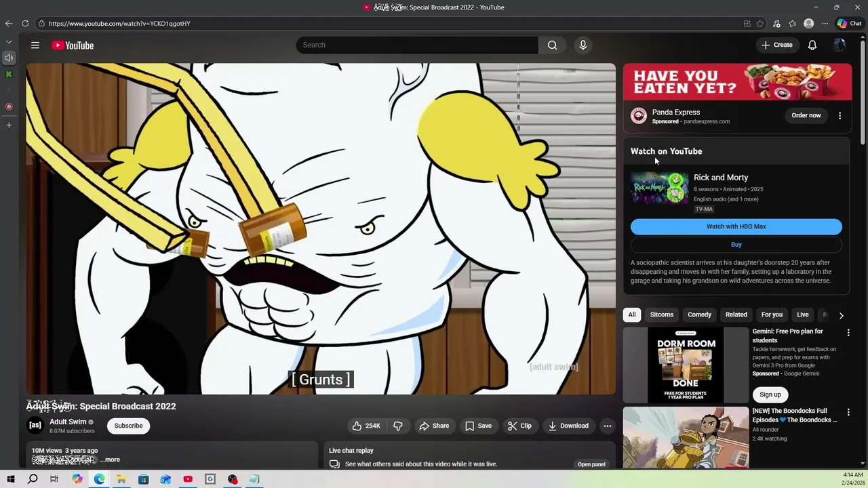The height and width of the screenshot is (488, 868).
Task: Open Copilot Chat in browser
Action: pyautogui.click(x=849, y=24)
